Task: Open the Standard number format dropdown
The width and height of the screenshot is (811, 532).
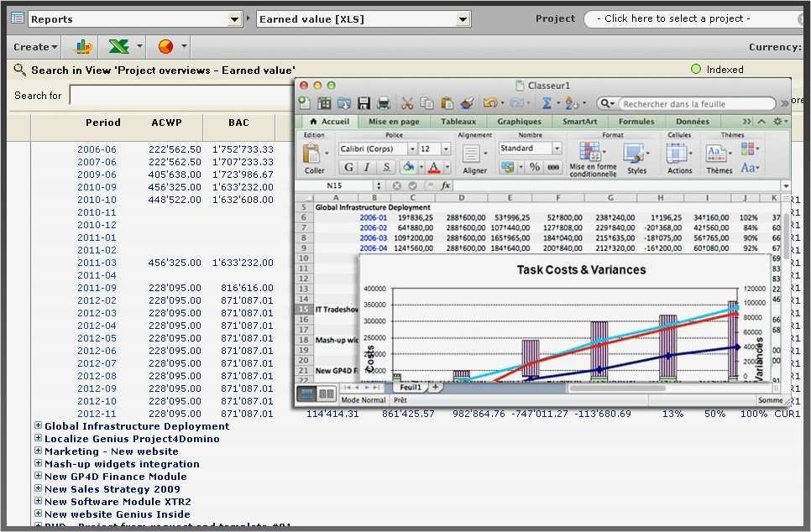Action: (x=557, y=149)
